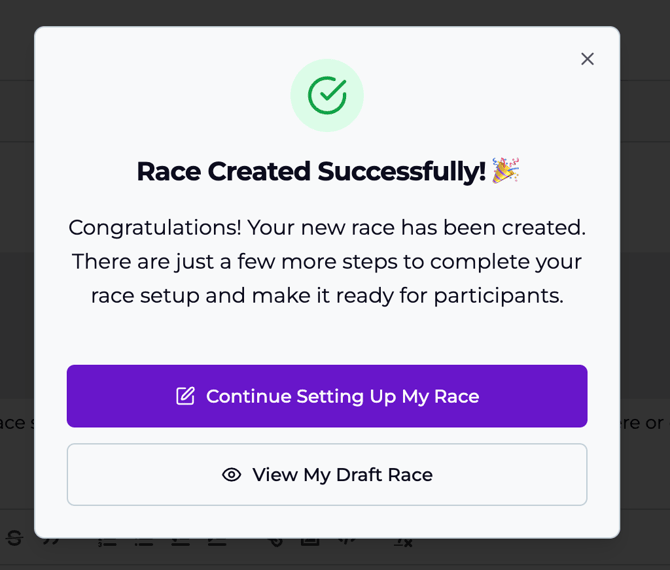Toggle strikethrough formatting in the editor toolbar

pyautogui.click(x=14, y=540)
